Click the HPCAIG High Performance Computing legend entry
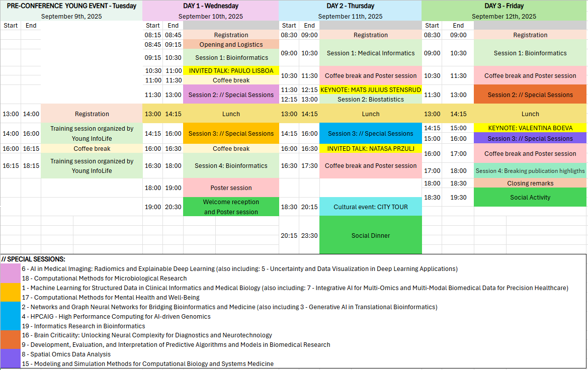This screenshot has height=370, width=588. click(x=116, y=317)
